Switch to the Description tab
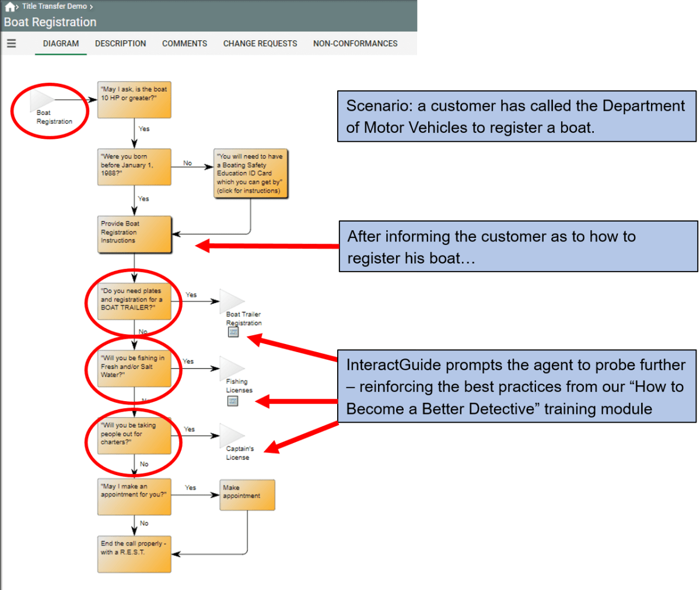The width and height of the screenshot is (700, 590). pos(120,44)
